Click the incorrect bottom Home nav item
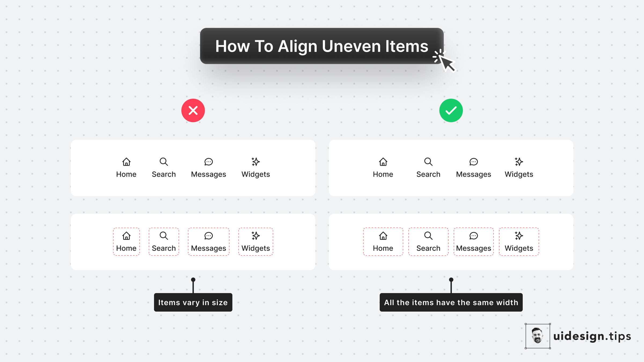Viewport: 644px width, 362px height. pos(126,241)
